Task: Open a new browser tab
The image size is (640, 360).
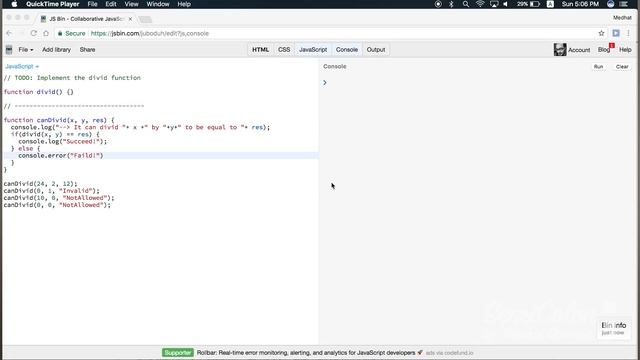Action: pyautogui.click(x=145, y=19)
